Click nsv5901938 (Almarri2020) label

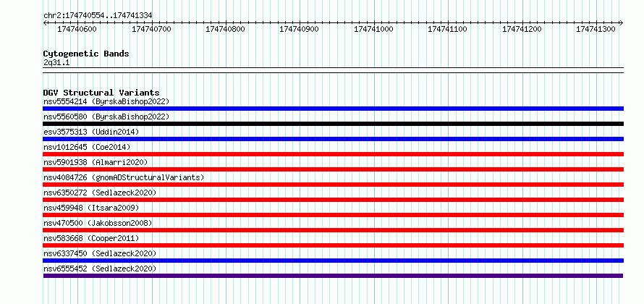point(96,162)
